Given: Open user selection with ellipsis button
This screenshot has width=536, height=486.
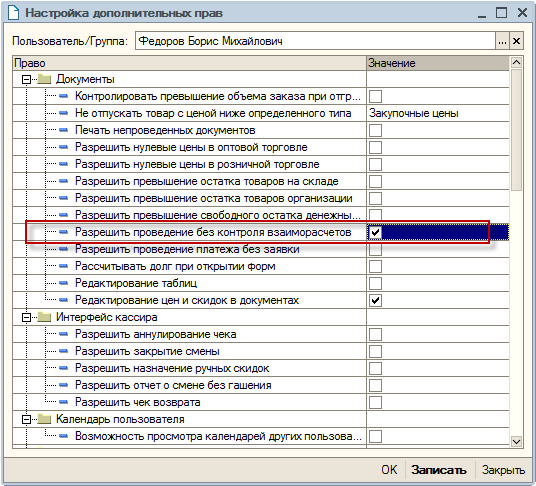Looking at the screenshot, I should [502, 41].
